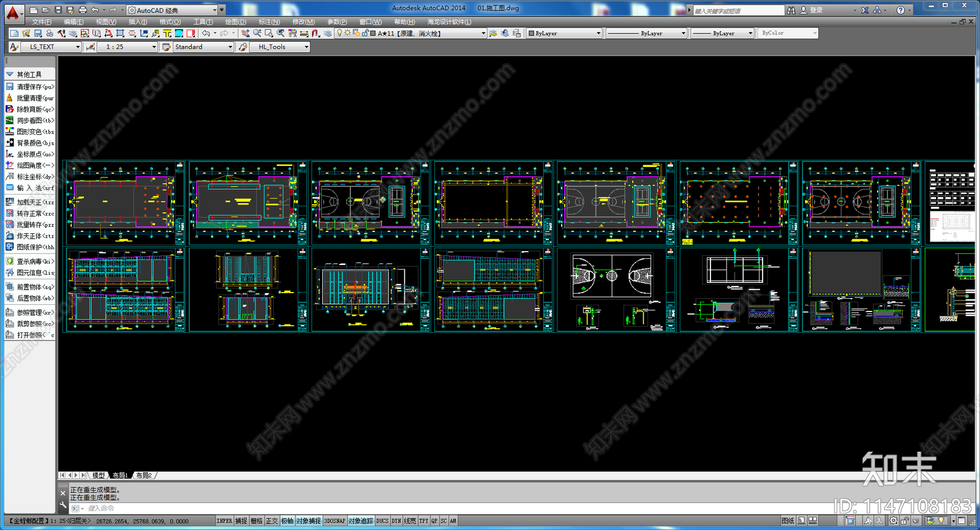Viewport: 980px width, 530px height.
Task: Toggle INFER in status bar
Action: point(224,521)
